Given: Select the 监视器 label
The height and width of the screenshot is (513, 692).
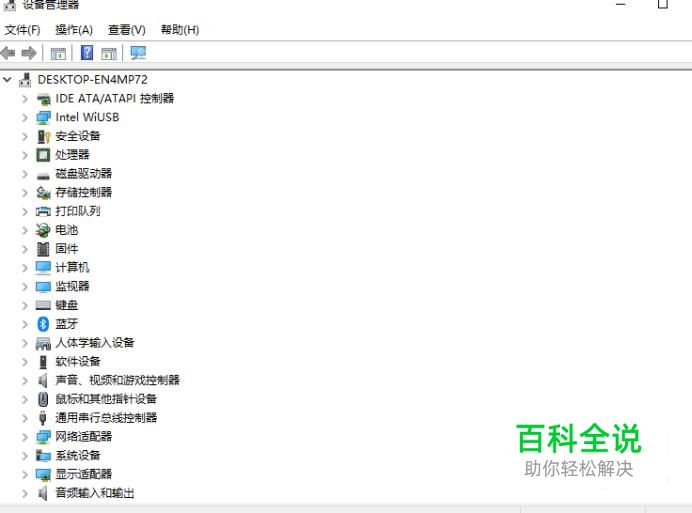Looking at the screenshot, I should point(72,287).
